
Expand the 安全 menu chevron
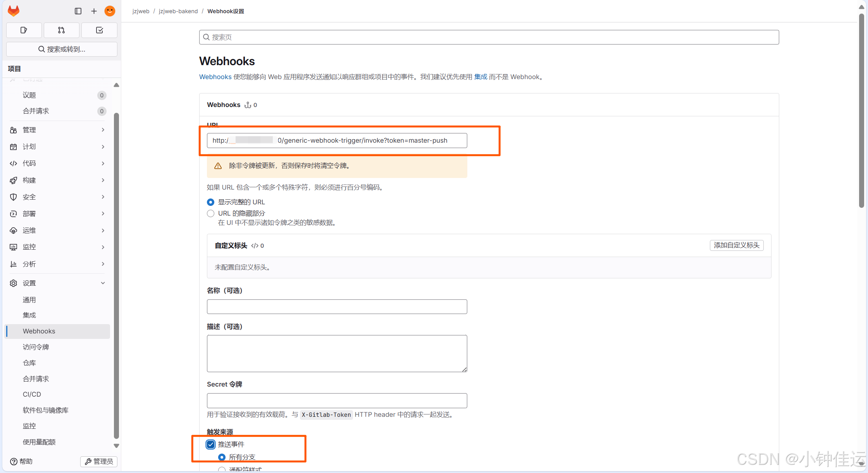click(103, 197)
